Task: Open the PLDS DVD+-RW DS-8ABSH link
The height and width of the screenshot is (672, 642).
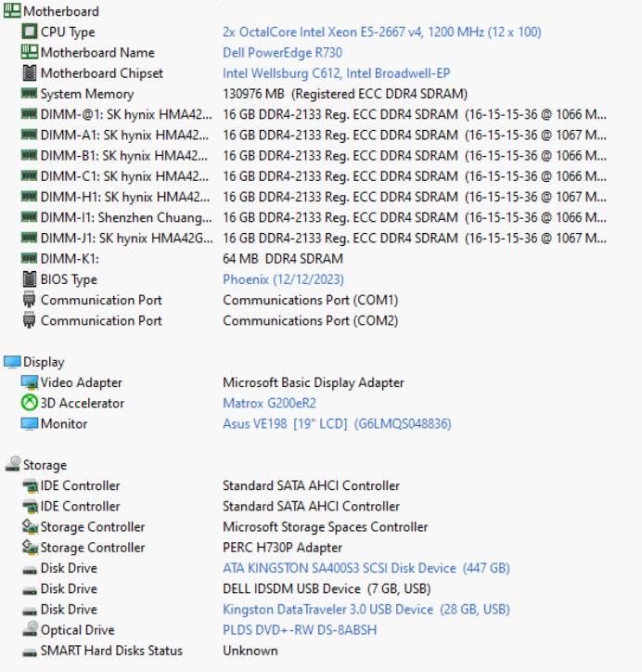Action: coord(300,630)
